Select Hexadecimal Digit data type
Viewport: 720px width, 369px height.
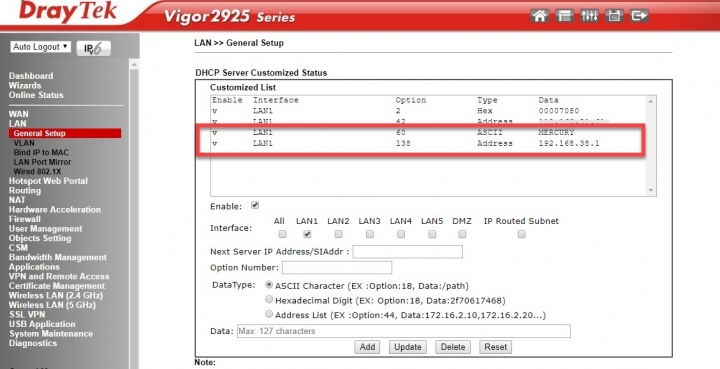click(269, 300)
